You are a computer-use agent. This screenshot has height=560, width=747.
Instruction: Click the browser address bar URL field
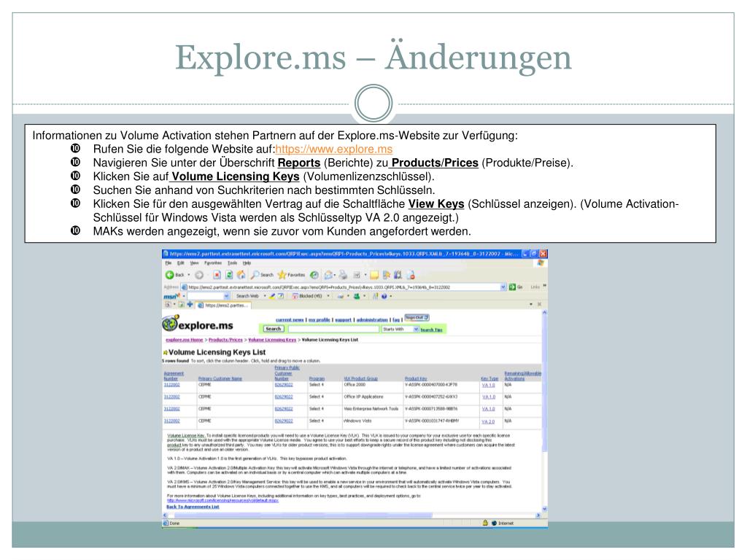[344, 287]
